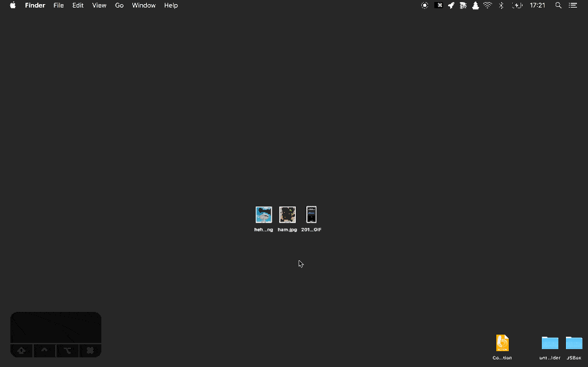Click the Wi-Fi status icon
Viewport: 588px width, 367px height.
click(487, 6)
